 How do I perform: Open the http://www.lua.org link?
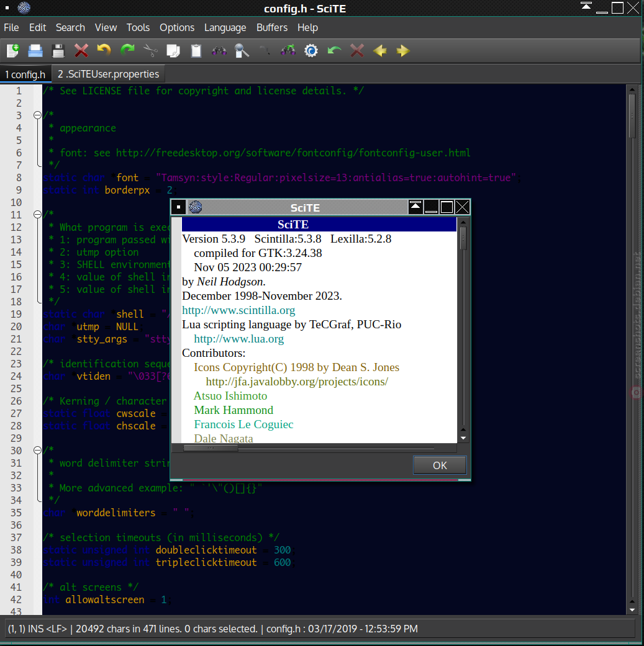point(239,339)
